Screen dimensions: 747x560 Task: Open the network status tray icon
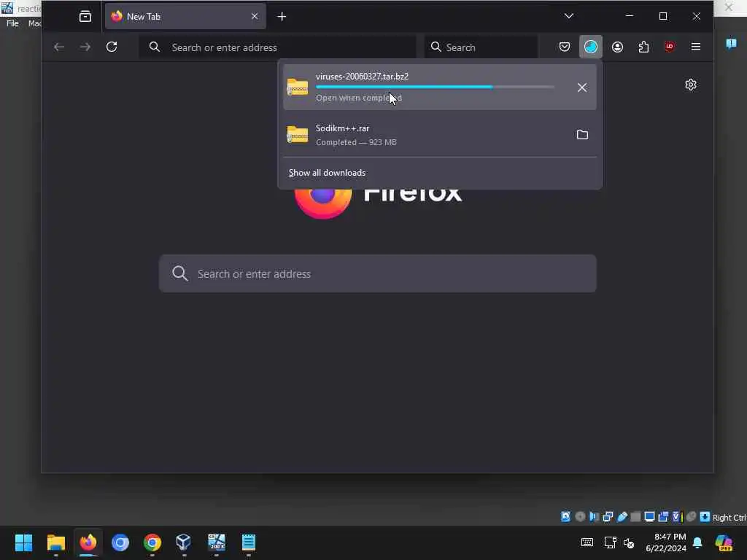(x=611, y=542)
